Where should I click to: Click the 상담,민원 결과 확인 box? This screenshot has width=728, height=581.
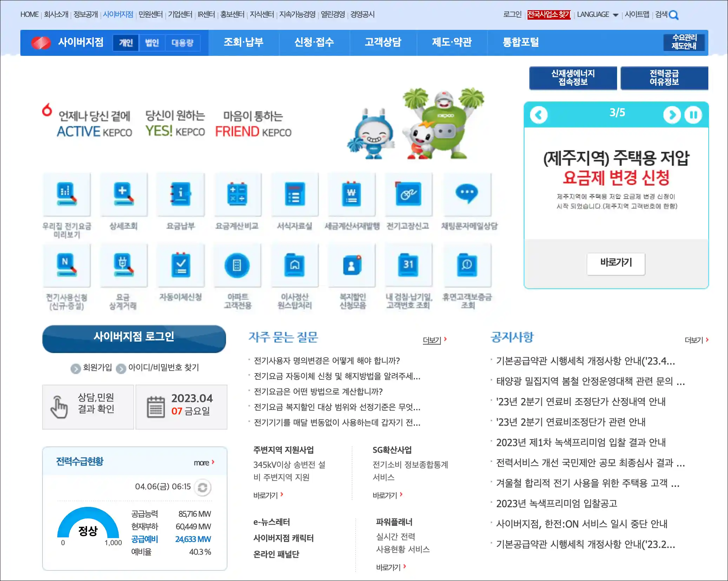88,407
